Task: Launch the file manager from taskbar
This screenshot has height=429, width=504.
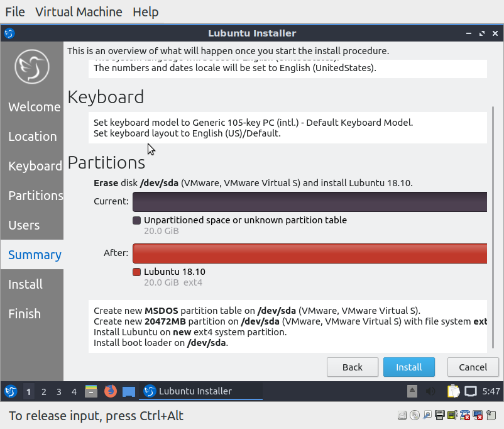Action: (x=91, y=391)
